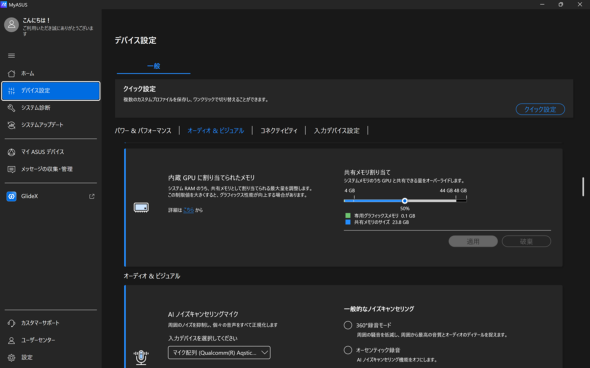Viewport: 590px width, 368px height.
Task: Open the こちら details link
Action: (189, 210)
